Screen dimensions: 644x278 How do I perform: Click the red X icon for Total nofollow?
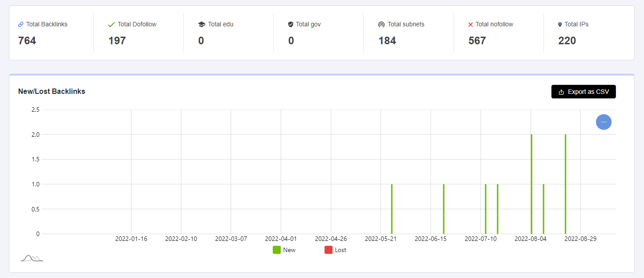[x=471, y=25]
